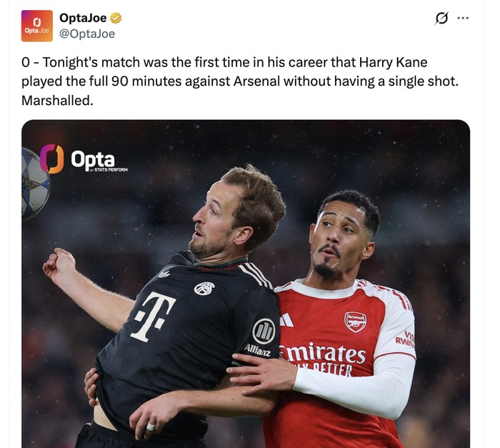Click the word "Marshalled." in the tweet
This screenshot has width=500, height=448.
tap(57, 101)
